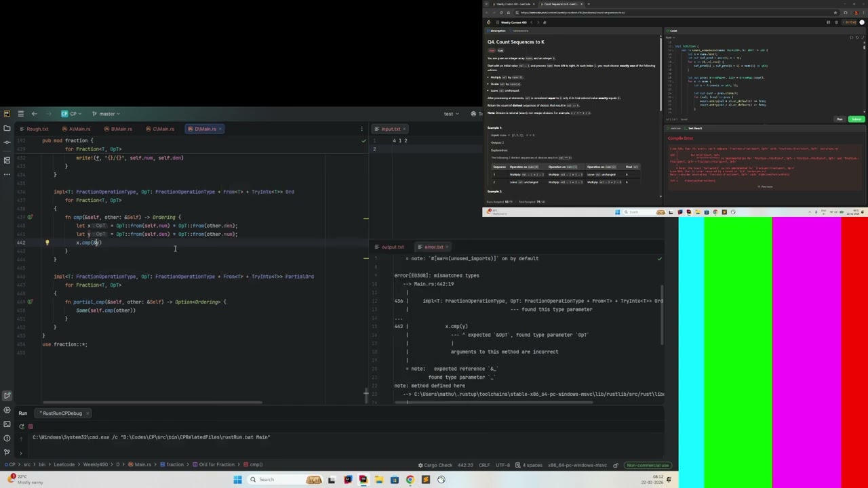The width and height of the screenshot is (868, 488).
Task: Click the x86_64-pc-windows-msvc toolchain widget
Action: coord(577,465)
